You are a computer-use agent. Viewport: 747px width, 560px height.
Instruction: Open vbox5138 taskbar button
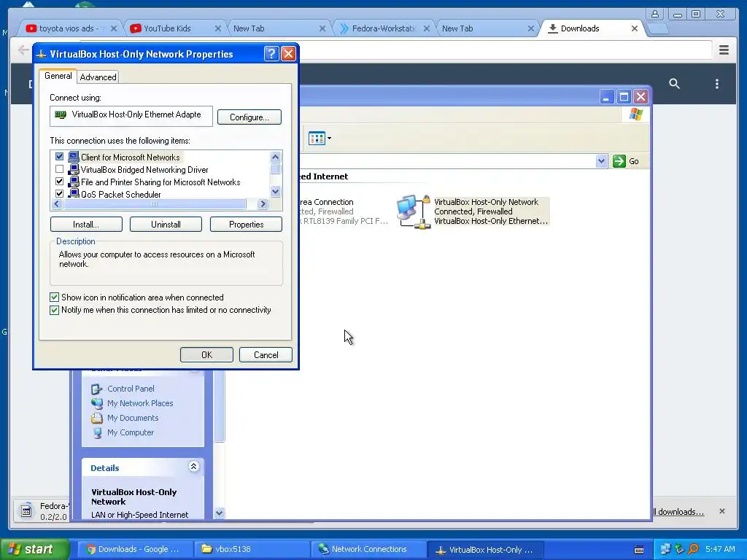(252, 549)
